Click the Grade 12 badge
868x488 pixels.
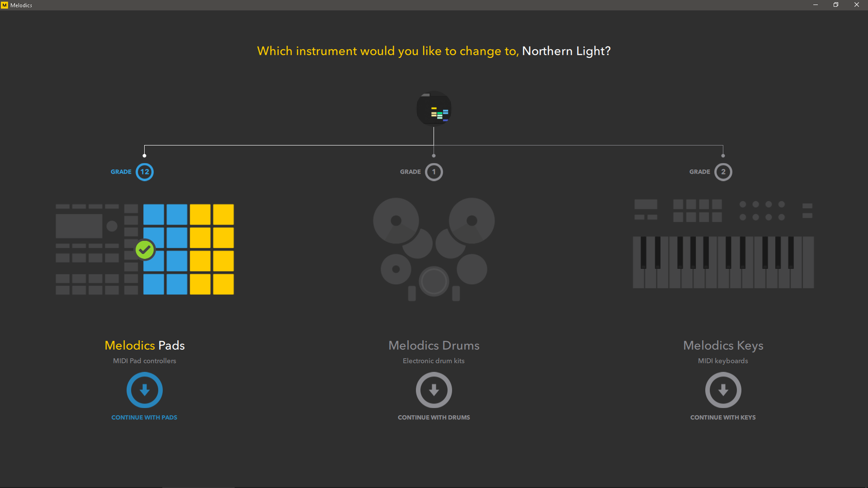click(x=145, y=172)
